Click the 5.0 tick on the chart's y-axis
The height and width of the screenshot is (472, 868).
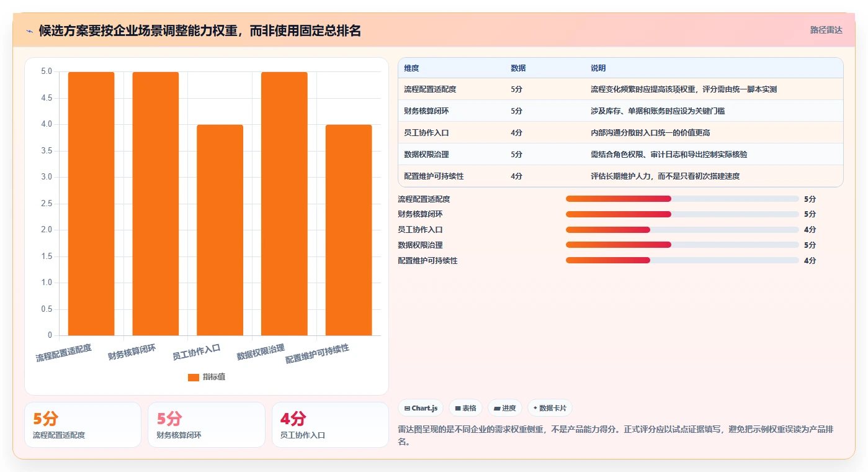point(47,71)
